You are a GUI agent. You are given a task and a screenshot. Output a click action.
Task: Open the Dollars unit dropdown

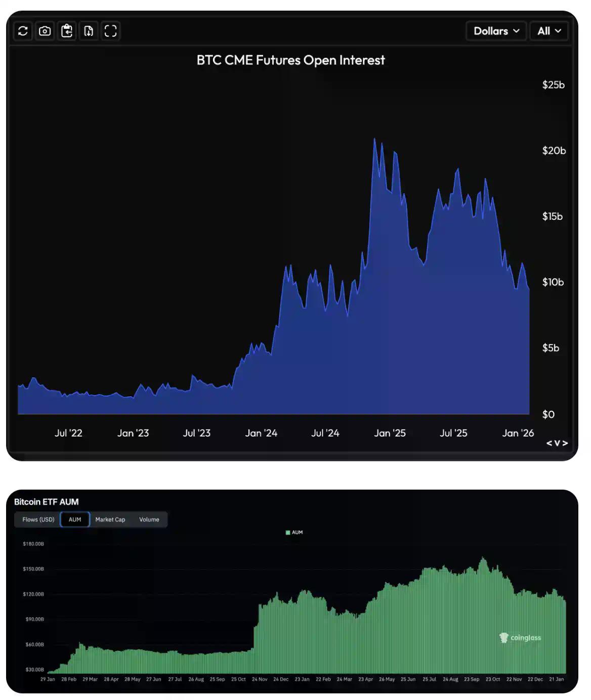pos(495,31)
